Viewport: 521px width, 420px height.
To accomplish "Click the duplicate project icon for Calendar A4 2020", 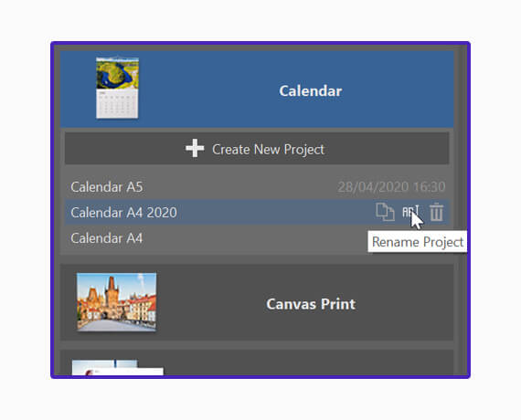I will pyautogui.click(x=385, y=212).
